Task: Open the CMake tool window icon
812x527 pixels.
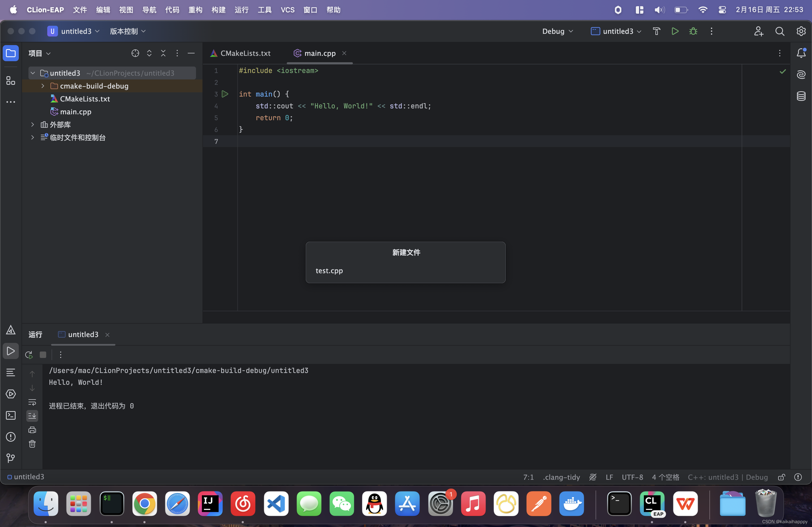Action: click(x=10, y=330)
